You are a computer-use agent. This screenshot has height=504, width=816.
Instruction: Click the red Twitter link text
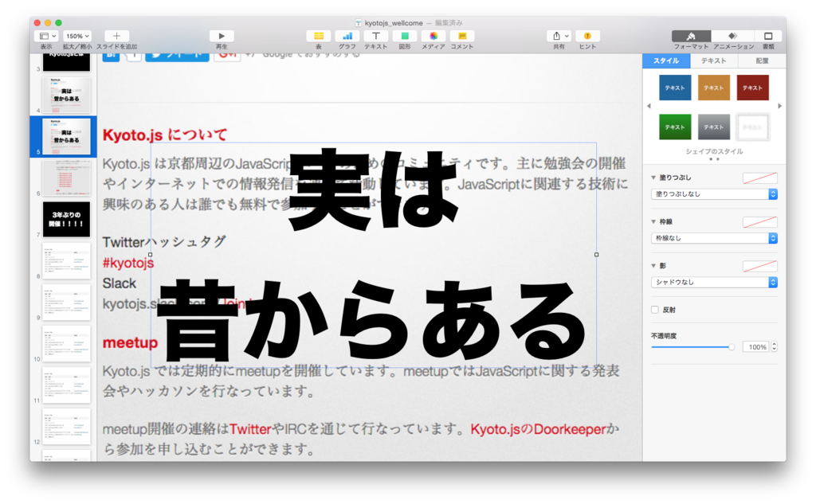click(250, 429)
